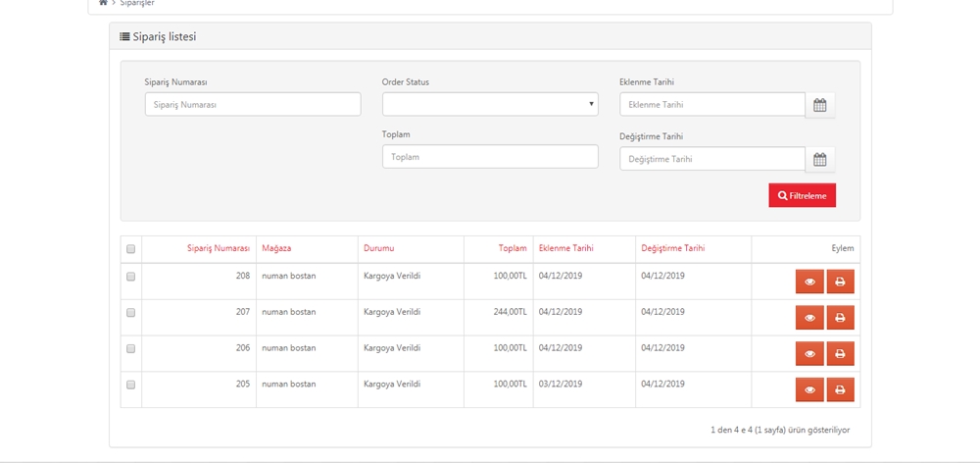Click the 03/12/2019 added date
Viewport: 980px width, 463px height.
click(x=561, y=384)
